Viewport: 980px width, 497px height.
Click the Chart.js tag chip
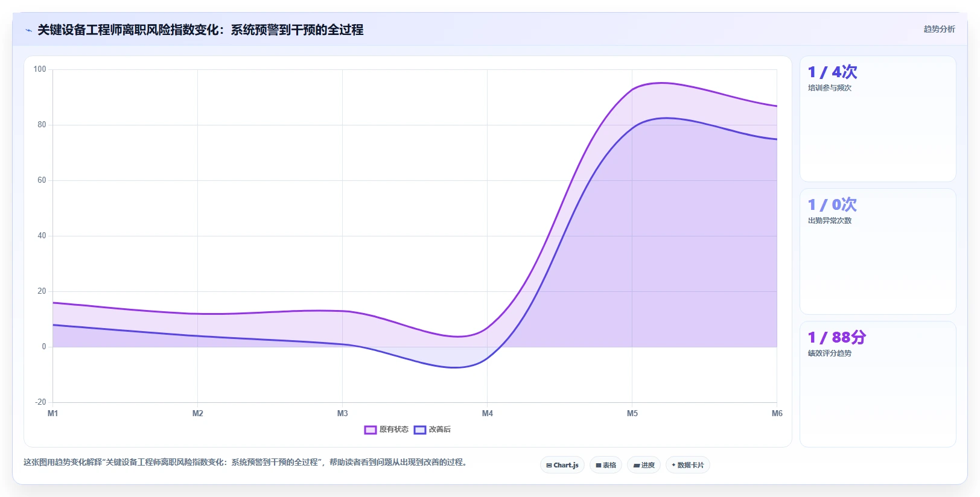(562, 465)
